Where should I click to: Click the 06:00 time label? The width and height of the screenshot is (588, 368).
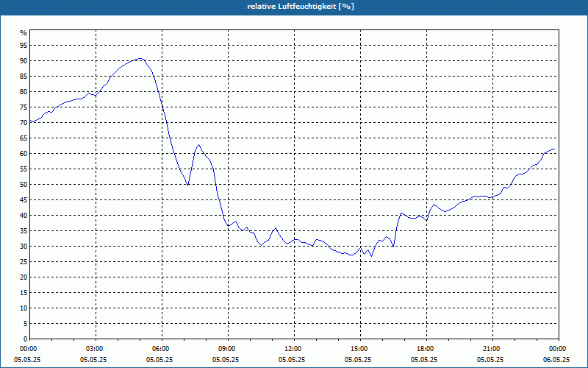coord(162,349)
